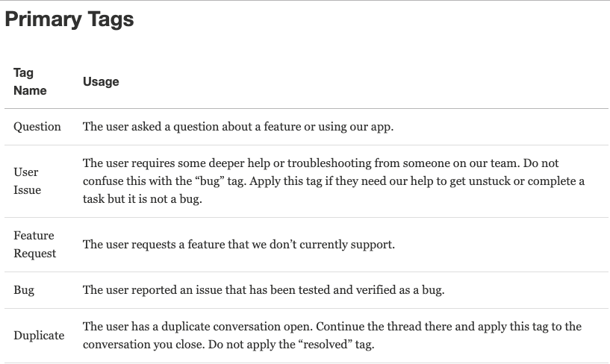Click the "Usage" column header
Screen dimensions: 610x364
(101, 81)
